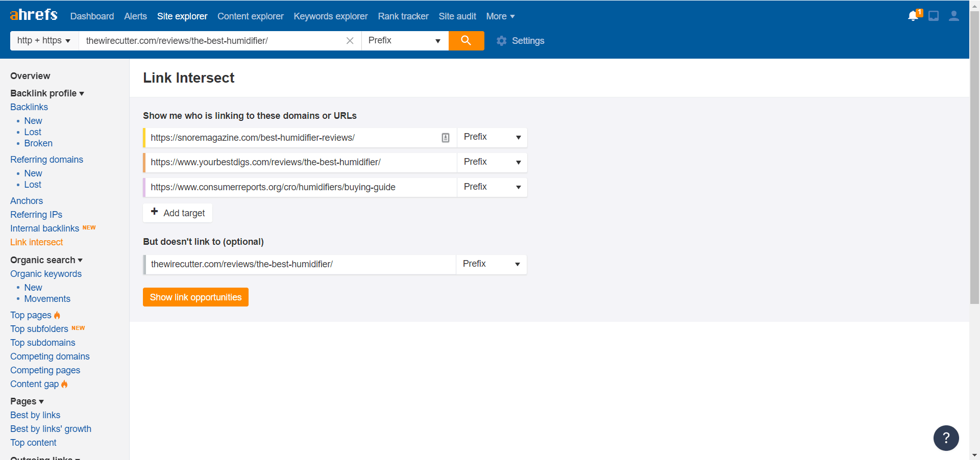Click the contact icon in snoremagazine field
980x460 pixels.
tap(446, 138)
